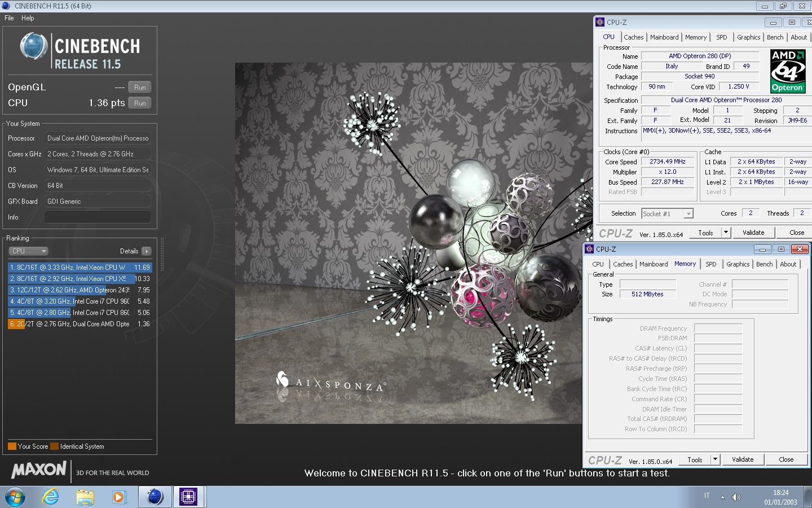This screenshot has height=508, width=812.
Task: Open the Mainboard tab in upper CPU-Z window
Action: [664, 37]
